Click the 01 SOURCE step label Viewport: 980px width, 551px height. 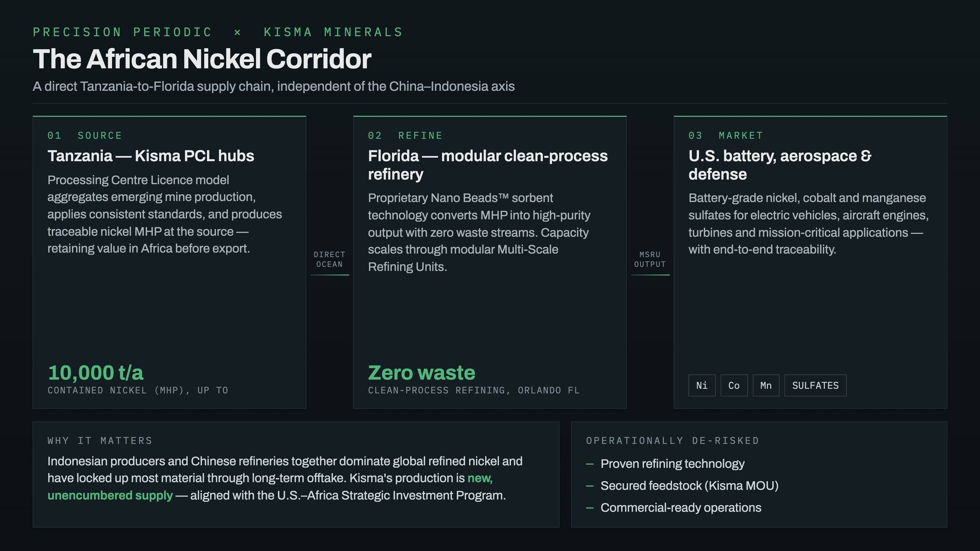85,136
